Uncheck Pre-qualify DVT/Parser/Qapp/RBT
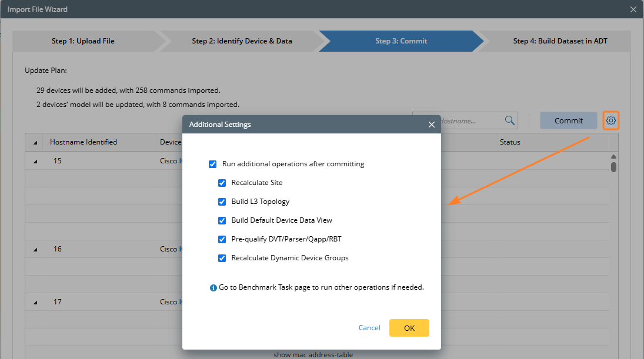Image resolution: width=644 pixels, height=359 pixels. point(222,239)
